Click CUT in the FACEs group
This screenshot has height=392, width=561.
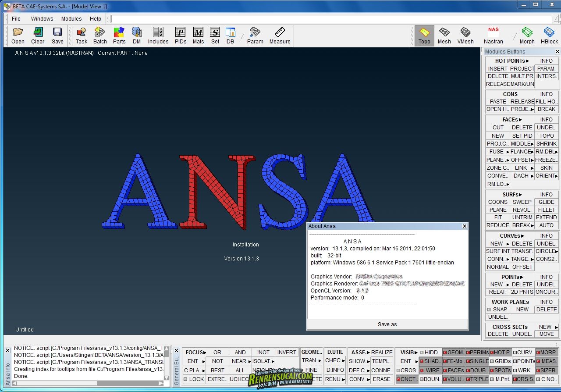coord(498,128)
